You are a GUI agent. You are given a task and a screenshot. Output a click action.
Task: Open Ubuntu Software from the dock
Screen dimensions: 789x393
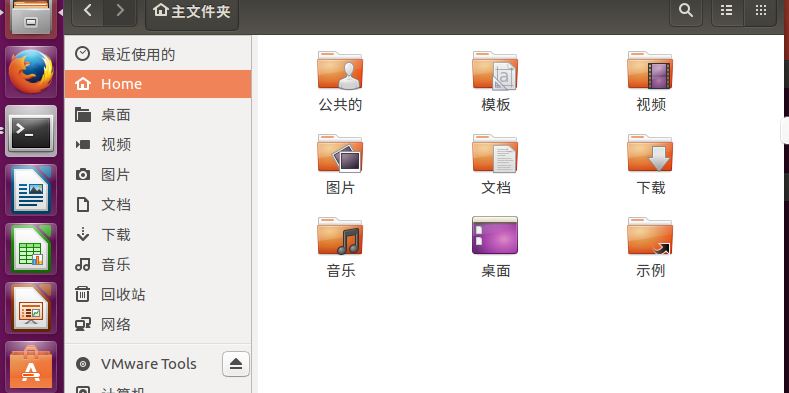(x=31, y=367)
